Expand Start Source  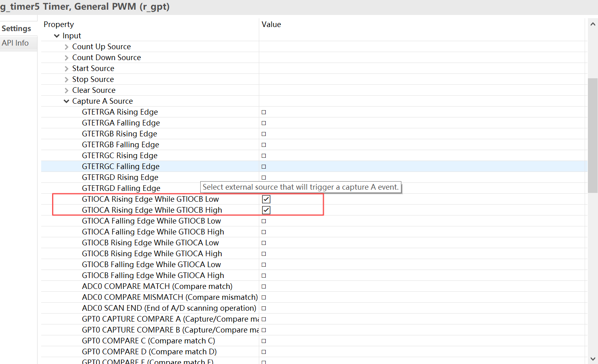67,69
